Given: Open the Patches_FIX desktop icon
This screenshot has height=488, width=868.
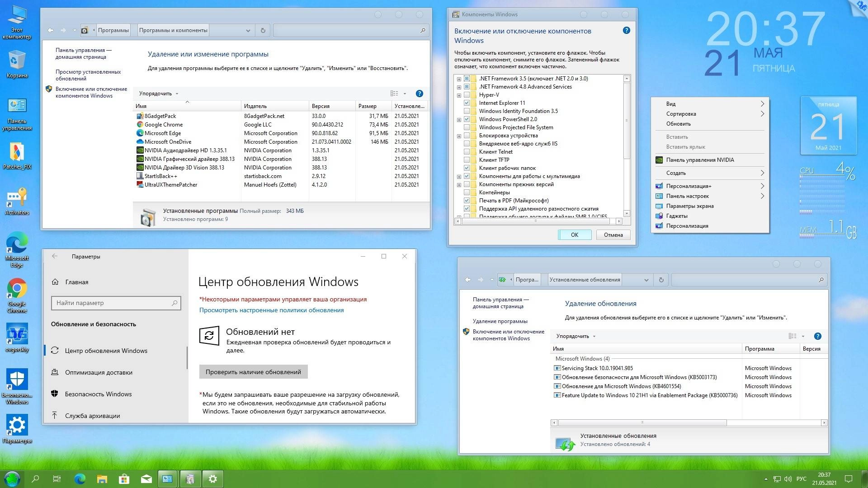Looking at the screenshot, I should point(17,156).
